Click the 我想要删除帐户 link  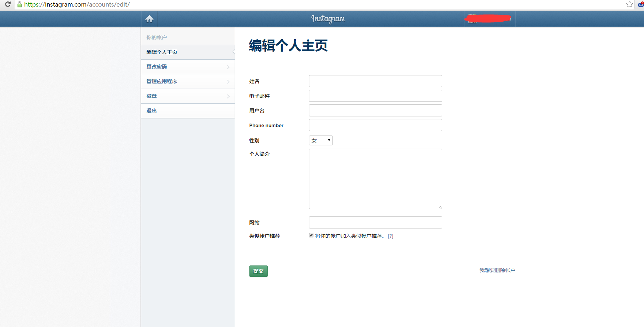tap(497, 270)
